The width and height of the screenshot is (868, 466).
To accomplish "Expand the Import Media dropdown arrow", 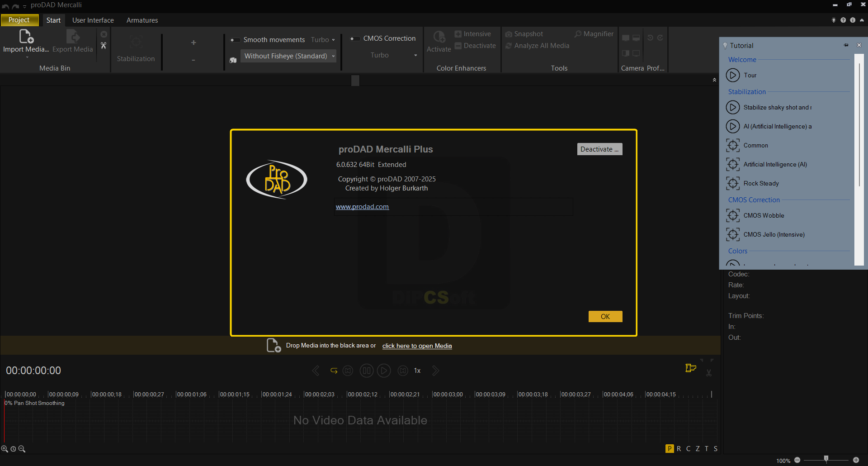I will 27,57.
